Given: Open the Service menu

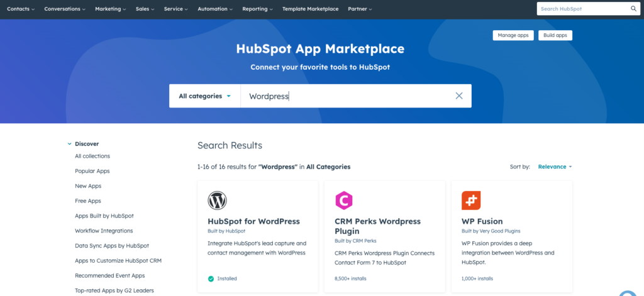Looking at the screenshot, I should tap(176, 9).
